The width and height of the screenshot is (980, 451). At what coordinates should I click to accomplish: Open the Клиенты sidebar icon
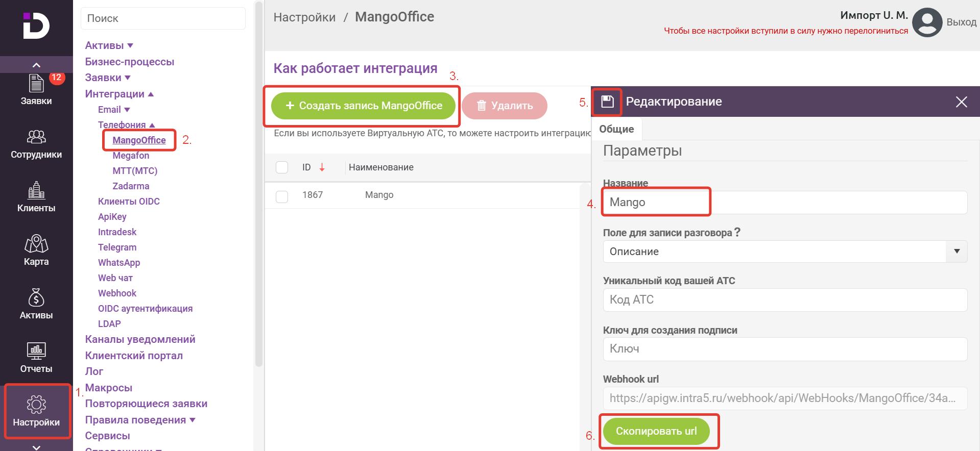pyautogui.click(x=36, y=191)
